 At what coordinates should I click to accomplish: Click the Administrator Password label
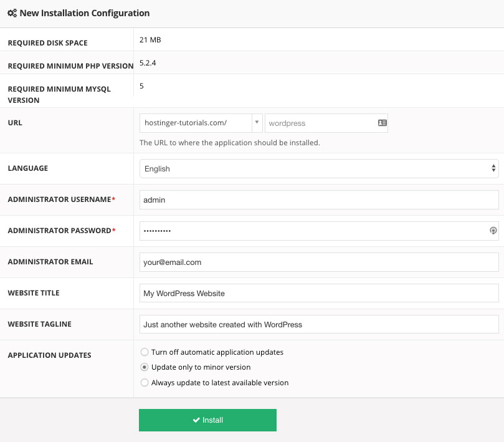59,231
